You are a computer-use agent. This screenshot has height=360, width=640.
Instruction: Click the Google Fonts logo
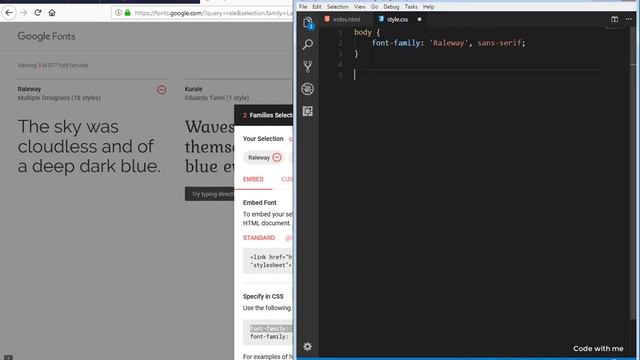click(x=46, y=36)
